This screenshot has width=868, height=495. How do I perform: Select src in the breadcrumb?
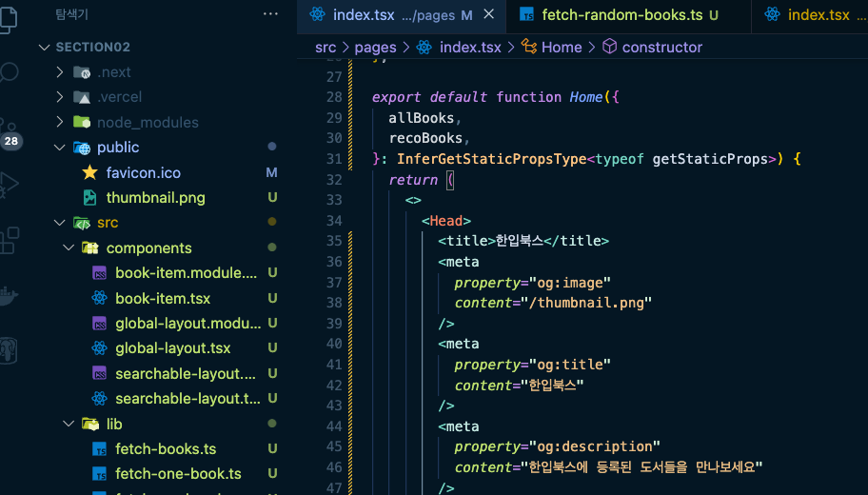pyautogui.click(x=325, y=47)
